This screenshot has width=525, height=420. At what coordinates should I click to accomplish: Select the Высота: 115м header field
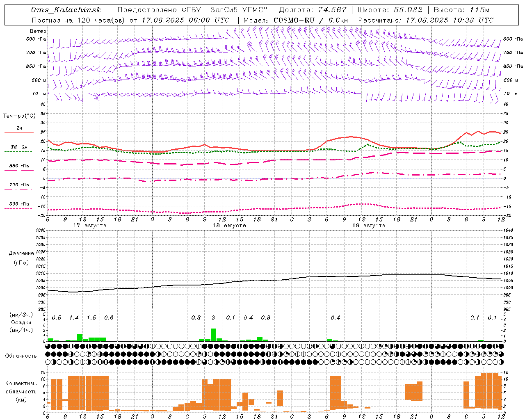click(461, 10)
